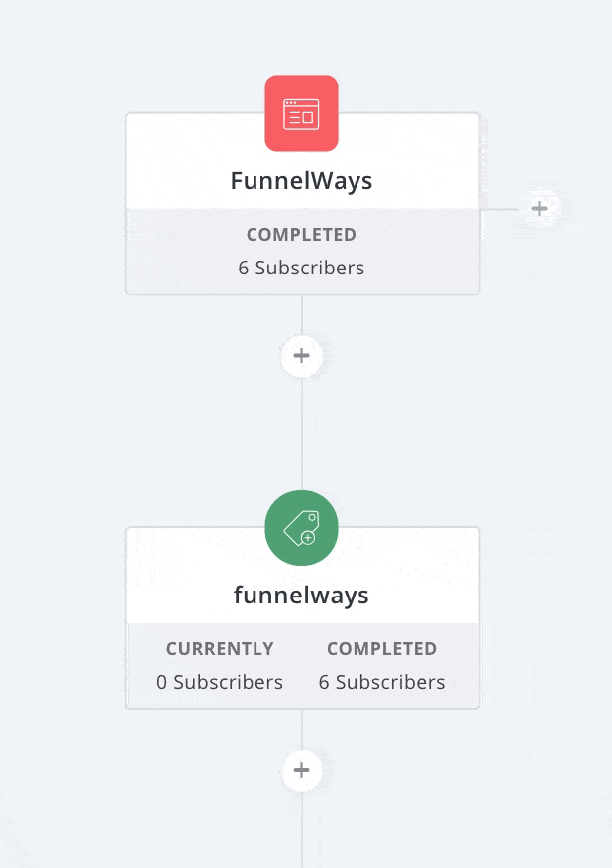Open the browser-window graphic inside the red badge

[301, 113]
